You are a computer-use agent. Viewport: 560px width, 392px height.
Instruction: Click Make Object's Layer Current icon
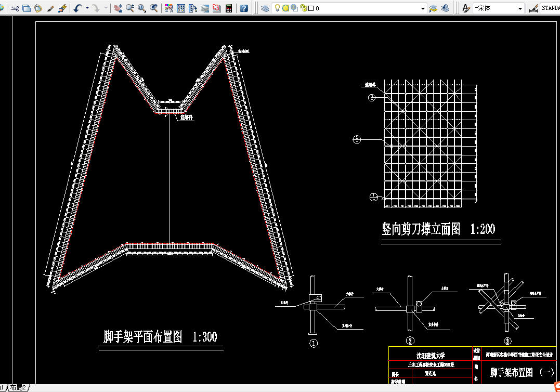click(x=433, y=8)
